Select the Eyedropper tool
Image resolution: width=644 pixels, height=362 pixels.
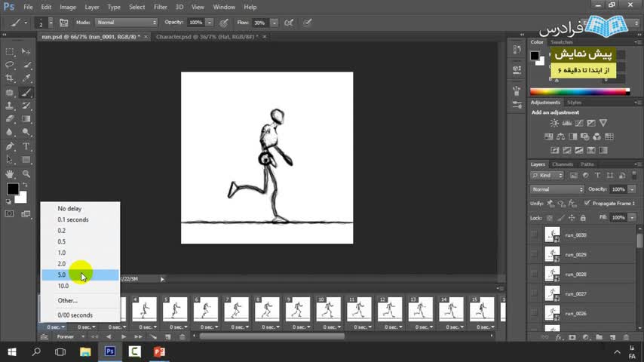26,78
